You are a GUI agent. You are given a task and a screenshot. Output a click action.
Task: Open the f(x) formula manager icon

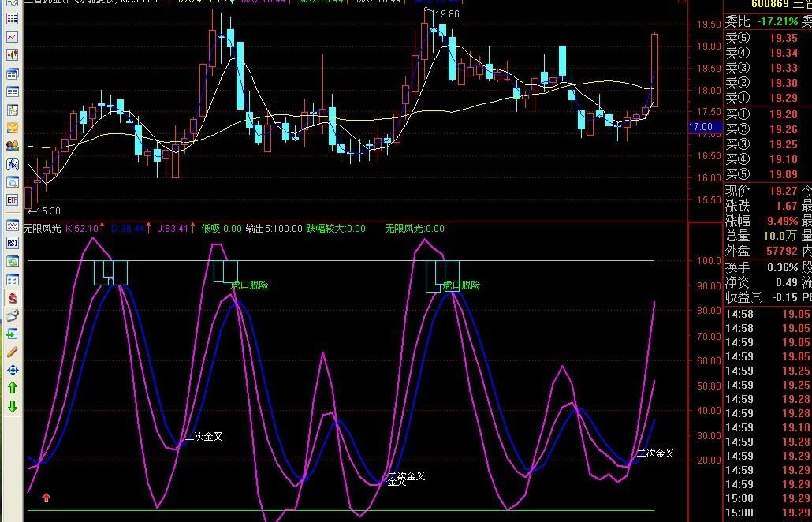click(x=12, y=164)
